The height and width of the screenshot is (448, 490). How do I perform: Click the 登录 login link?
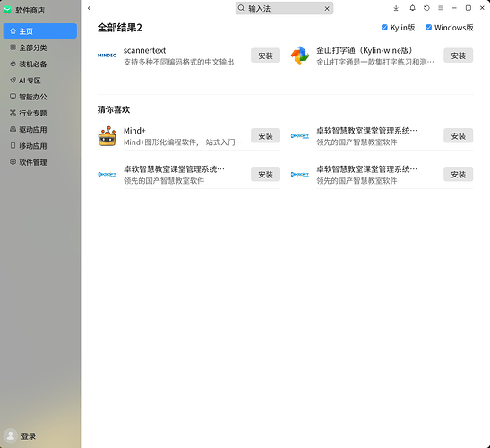coord(29,436)
